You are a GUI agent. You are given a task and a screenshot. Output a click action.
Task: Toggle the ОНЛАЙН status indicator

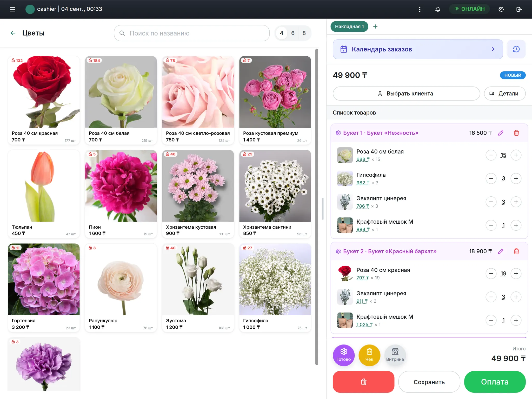(470, 9)
